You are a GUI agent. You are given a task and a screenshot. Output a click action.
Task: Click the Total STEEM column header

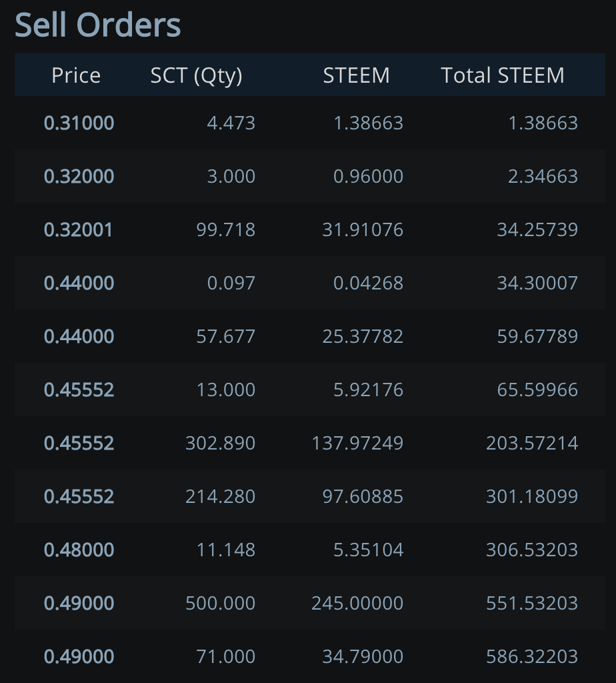(x=503, y=75)
